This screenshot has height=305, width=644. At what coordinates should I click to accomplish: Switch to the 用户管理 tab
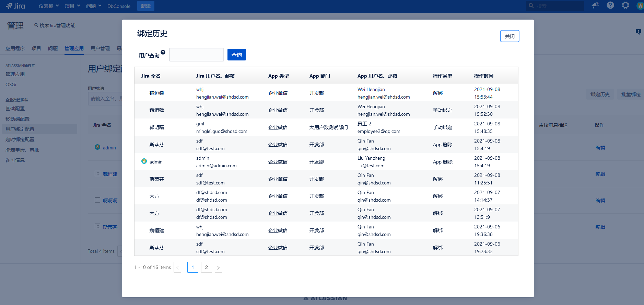tap(100, 48)
